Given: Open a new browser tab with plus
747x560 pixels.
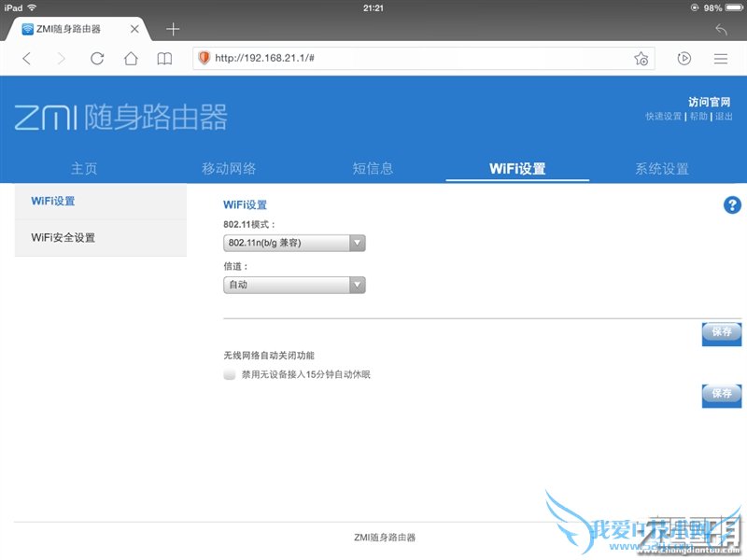Looking at the screenshot, I should coord(173,29).
